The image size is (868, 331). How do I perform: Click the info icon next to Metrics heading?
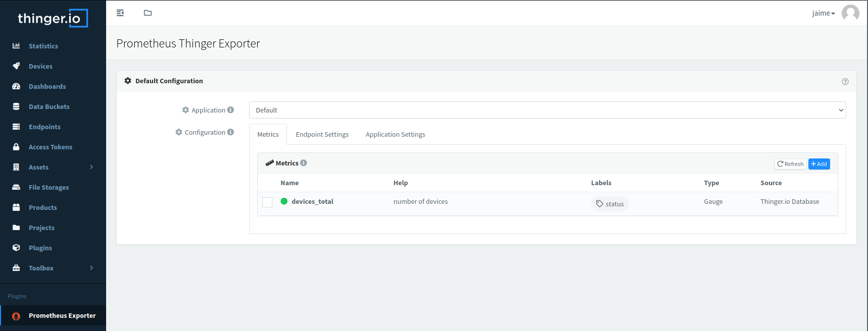tap(304, 163)
